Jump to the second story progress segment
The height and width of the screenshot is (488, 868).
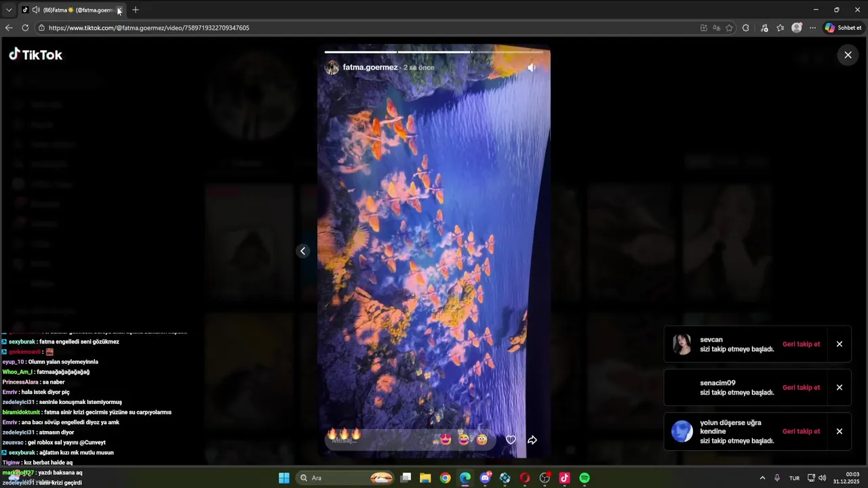click(433, 52)
